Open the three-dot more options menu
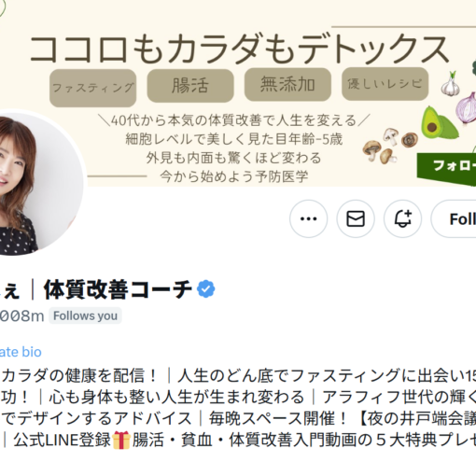476x476 pixels. (308, 218)
